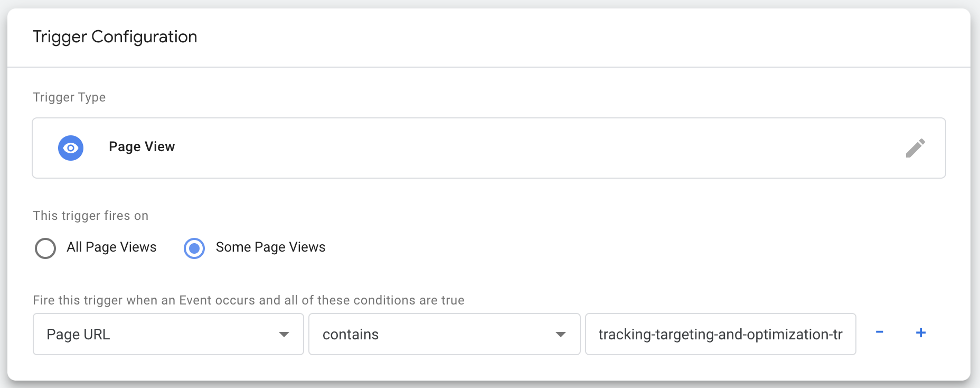The width and height of the screenshot is (980, 388).
Task: Add a condition with the plus icon
Action: tap(921, 332)
